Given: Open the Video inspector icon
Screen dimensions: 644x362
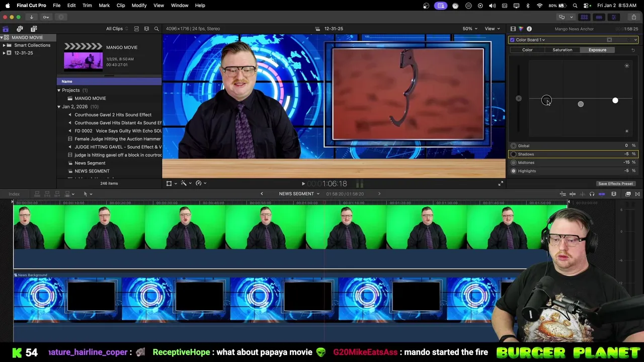Looking at the screenshot, I should pos(513,29).
